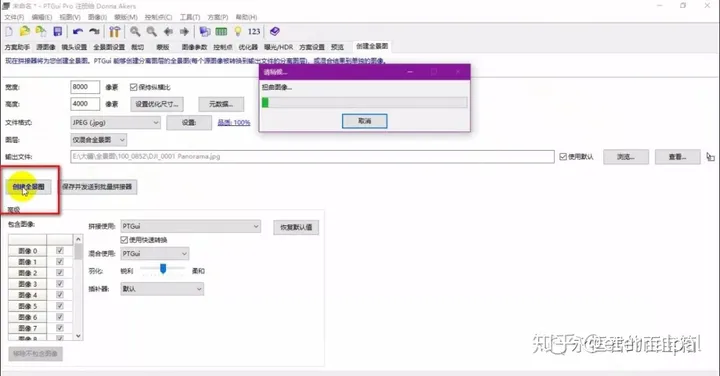The width and height of the screenshot is (720, 376).
Task: Open the panorama editor stacked-images icon
Action: coord(205,31)
